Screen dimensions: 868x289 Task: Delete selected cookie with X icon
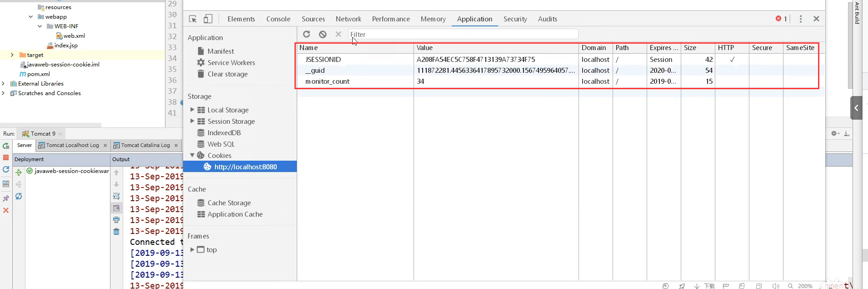(x=338, y=34)
